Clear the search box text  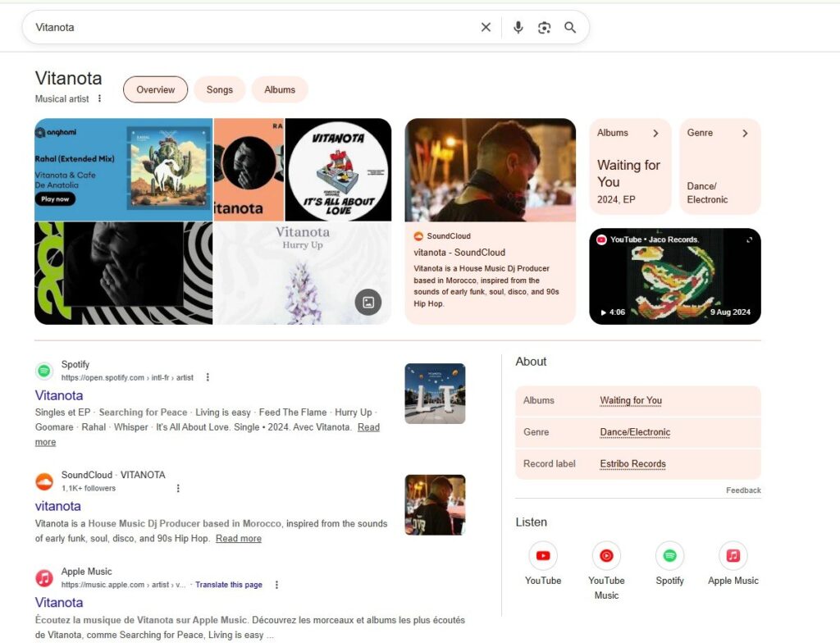(486, 27)
